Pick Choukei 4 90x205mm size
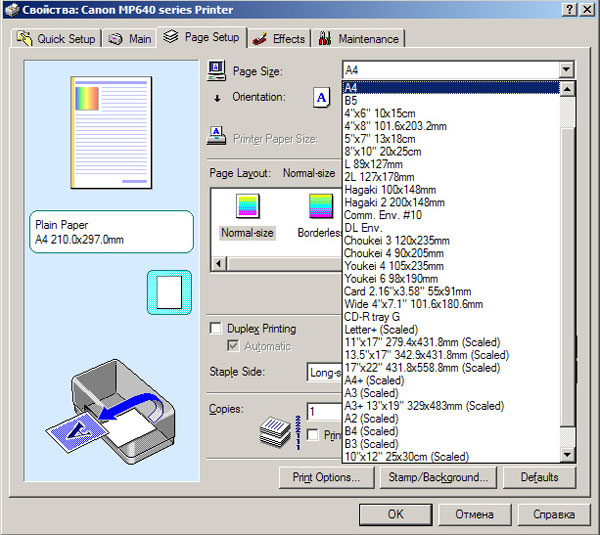The height and width of the screenshot is (535, 600). pyautogui.click(x=451, y=253)
